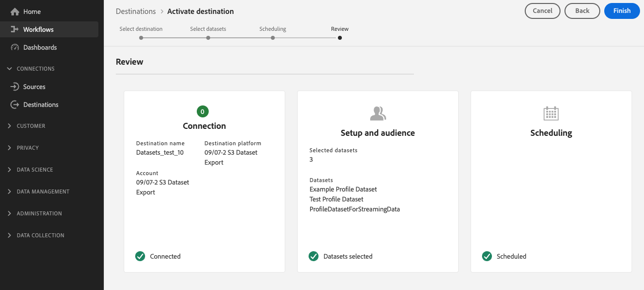
Task: Expand the Data Science section
Action: point(9,170)
